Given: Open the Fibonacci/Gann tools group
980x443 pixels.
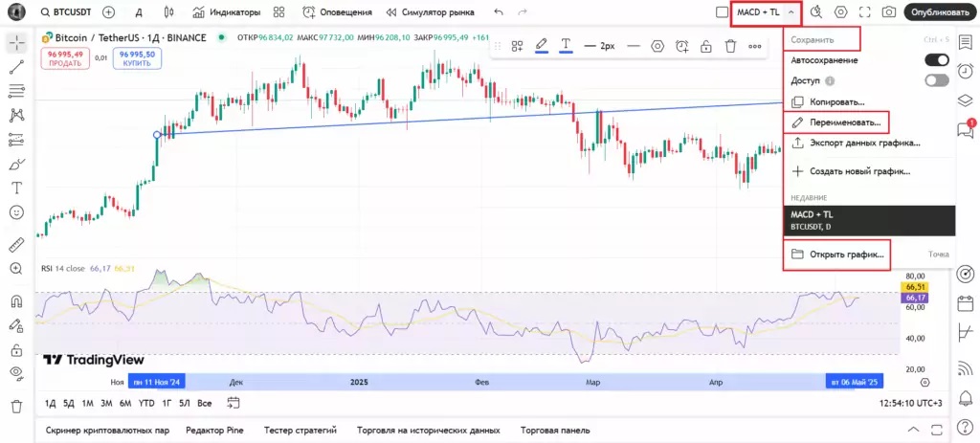Looking at the screenshot, I should pyautogui.click(x=17, y=91).
